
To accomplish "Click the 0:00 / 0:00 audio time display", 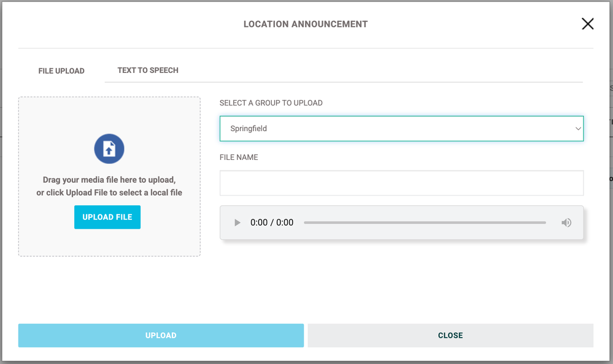I will tap(272, 222).
